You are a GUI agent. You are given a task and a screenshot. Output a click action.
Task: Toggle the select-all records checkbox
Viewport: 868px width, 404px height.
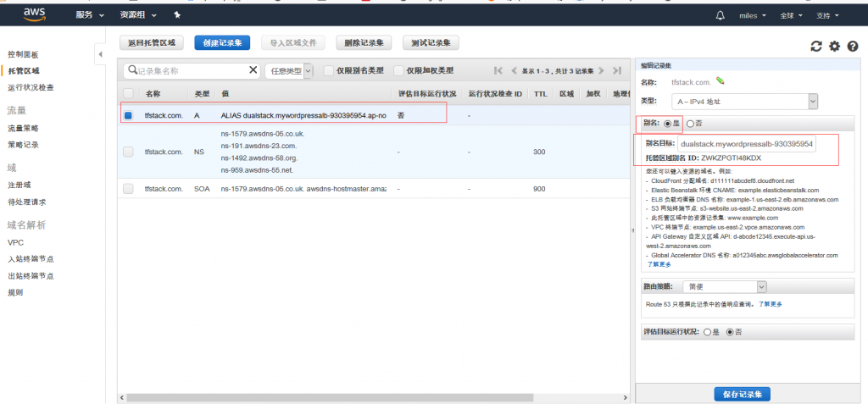tap(128, 93)
